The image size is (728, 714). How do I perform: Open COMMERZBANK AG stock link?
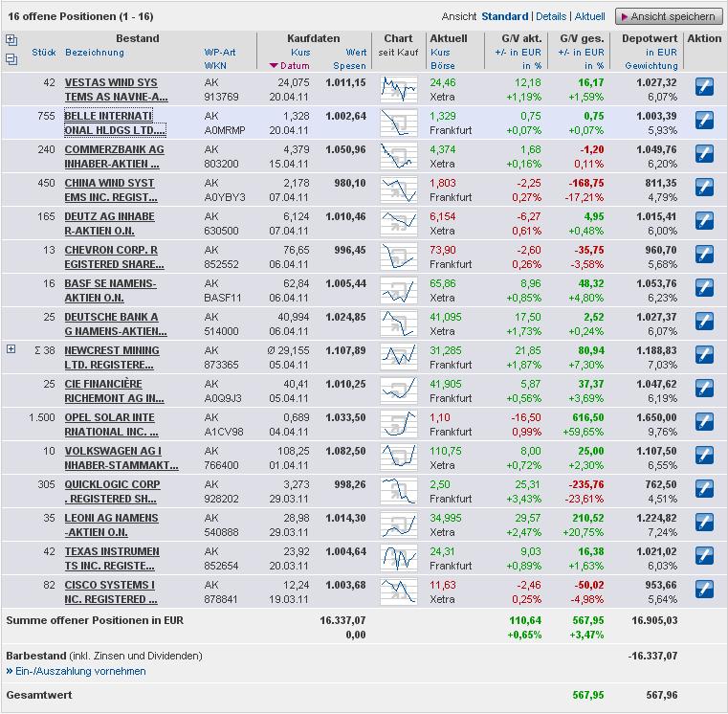tap(114, 156)
